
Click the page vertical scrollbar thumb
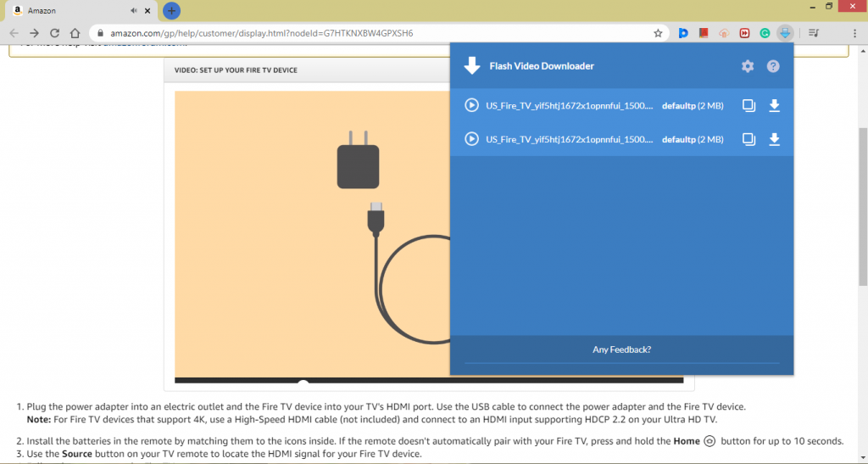click(863, 206)
